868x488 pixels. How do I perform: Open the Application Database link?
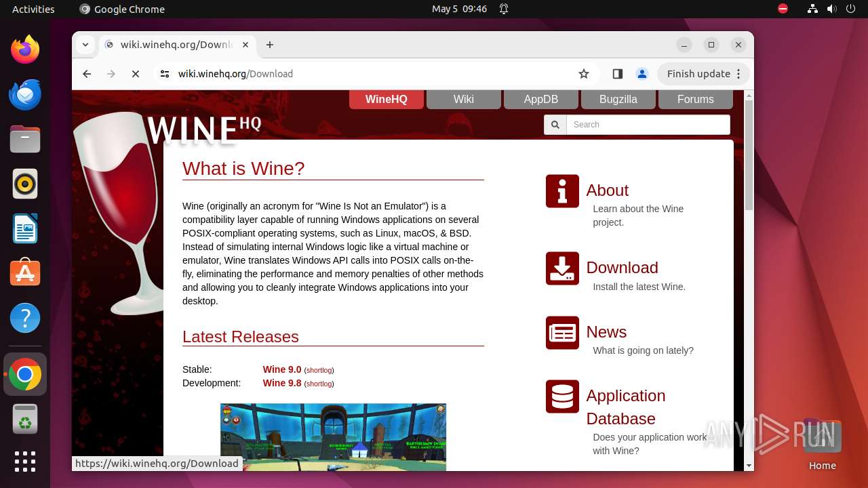pos(626,407)
